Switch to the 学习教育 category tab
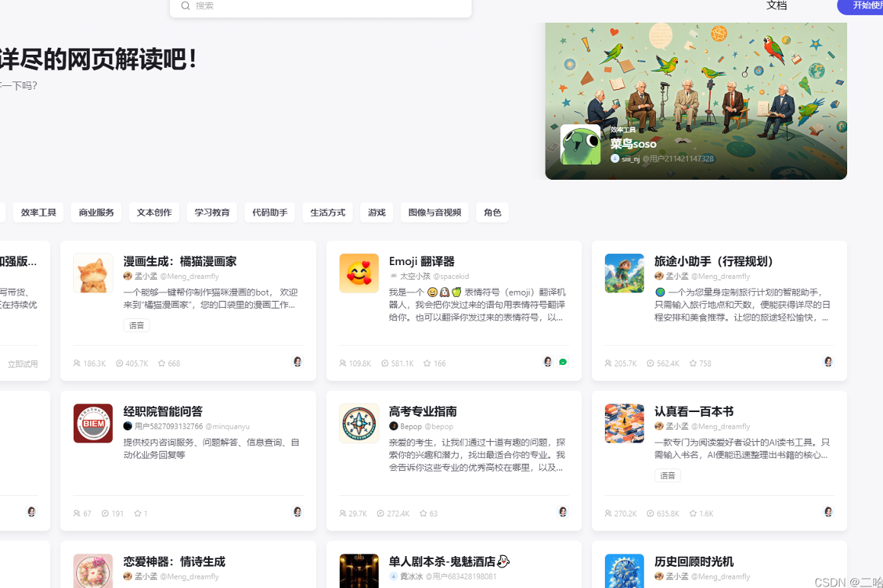 click(x=212, y=213)
